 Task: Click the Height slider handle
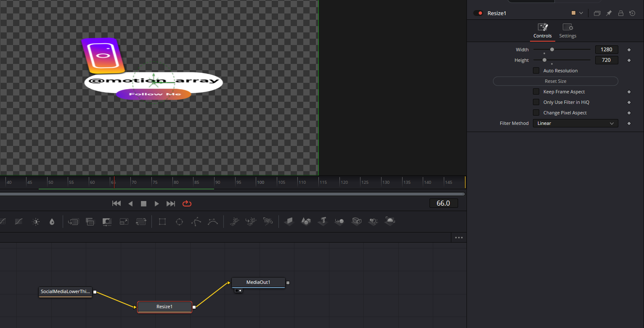[544, 60]
